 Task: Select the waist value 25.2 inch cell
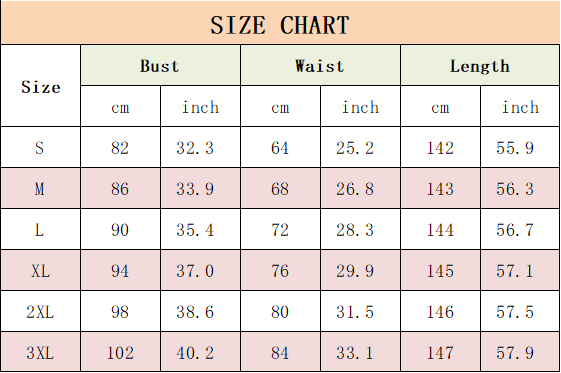(x=360, y=147)
